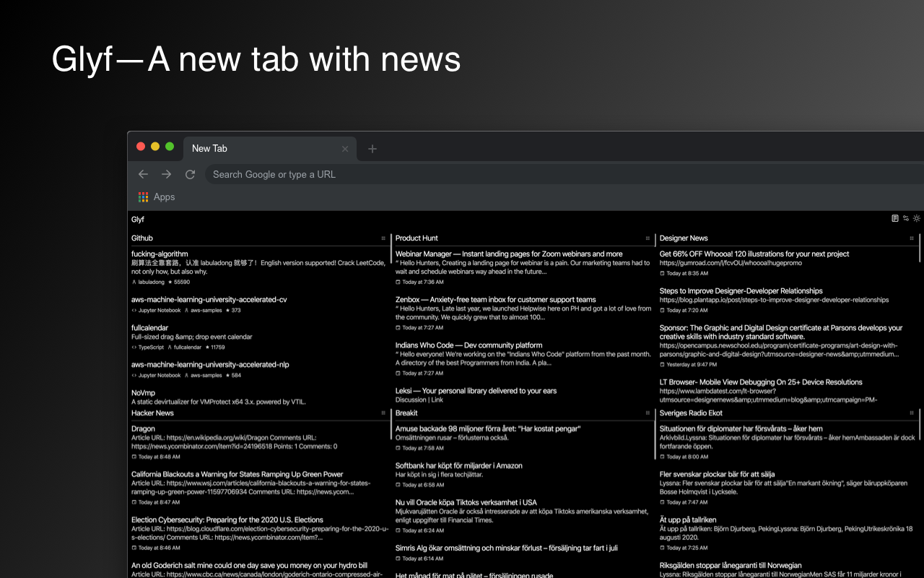Screen dimensions: 924x578
Task: Click the Sveriges Radio Ekot panel title
Action: 691,413
